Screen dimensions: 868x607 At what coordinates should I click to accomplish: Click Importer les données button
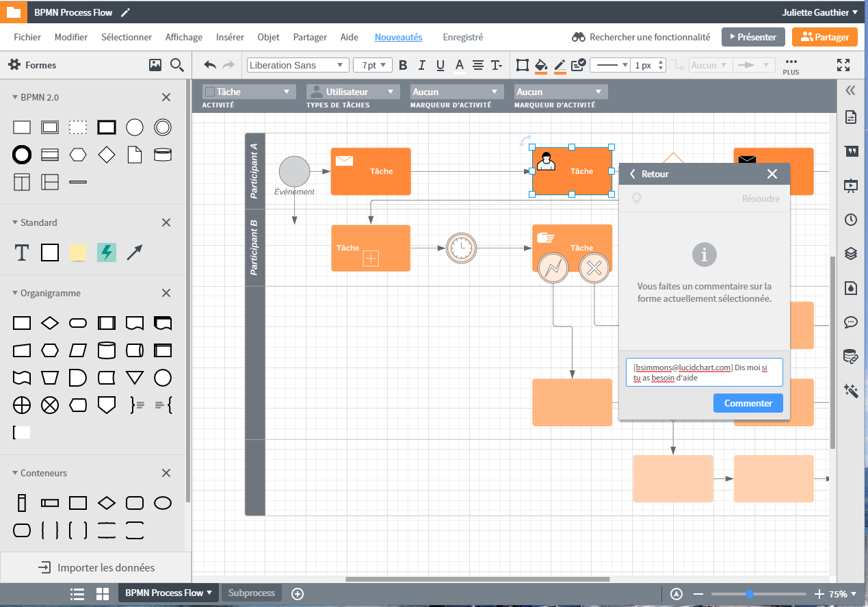coord(96,567)
